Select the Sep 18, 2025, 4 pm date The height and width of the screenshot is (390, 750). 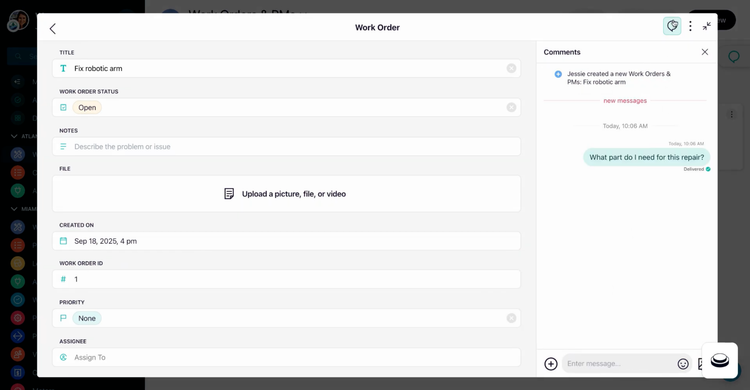[105, 241]
